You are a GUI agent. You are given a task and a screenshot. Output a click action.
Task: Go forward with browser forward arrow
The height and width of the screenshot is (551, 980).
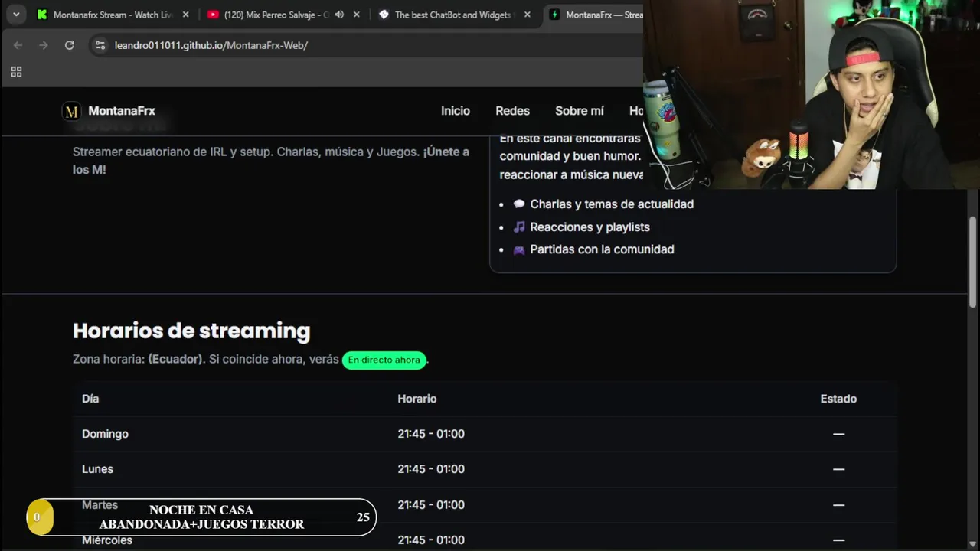(x=44, y=45)
